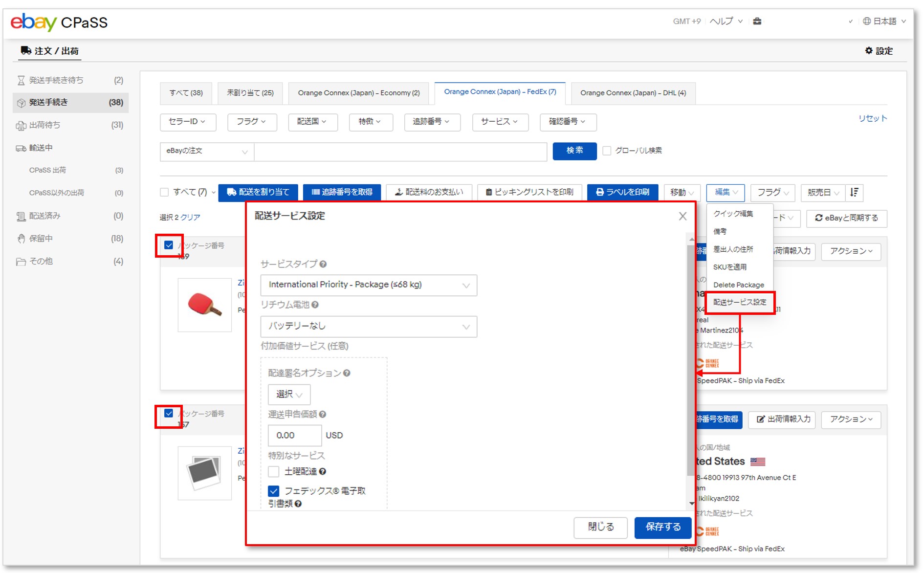Uncheck the package 159 checkbox
Image resolution: width=924 pixels, height=573 pixels.
tap(169, 245)
